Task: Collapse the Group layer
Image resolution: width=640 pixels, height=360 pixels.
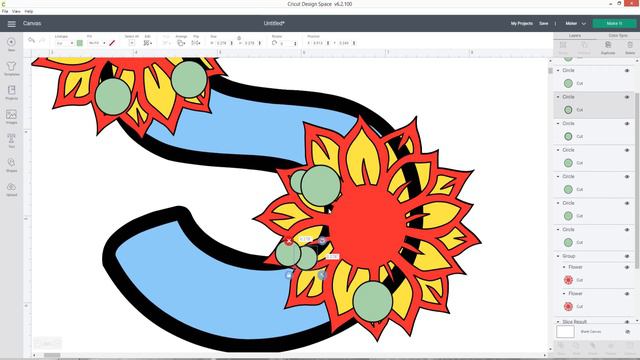Action: [x=558, y=256]
